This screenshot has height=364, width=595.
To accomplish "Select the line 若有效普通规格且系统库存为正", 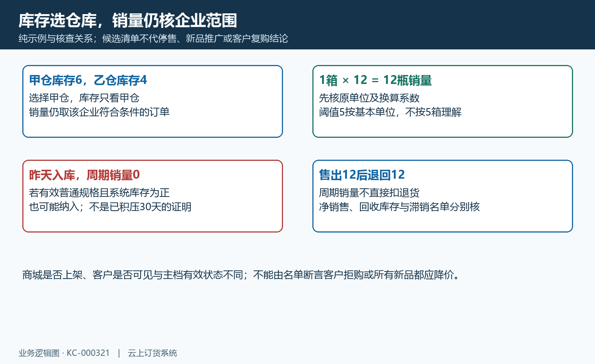I will pos(99,193).
